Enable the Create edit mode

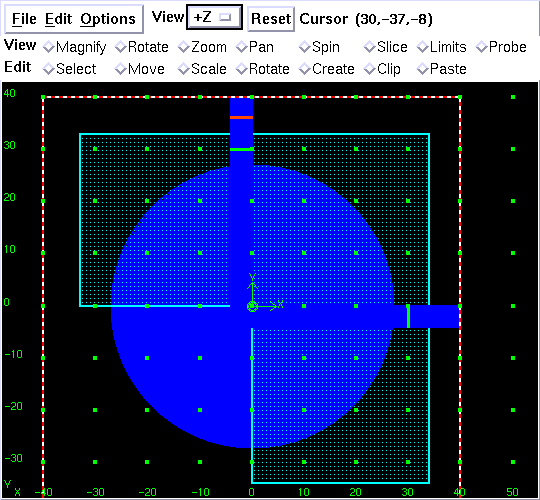[x=327, y=69]
